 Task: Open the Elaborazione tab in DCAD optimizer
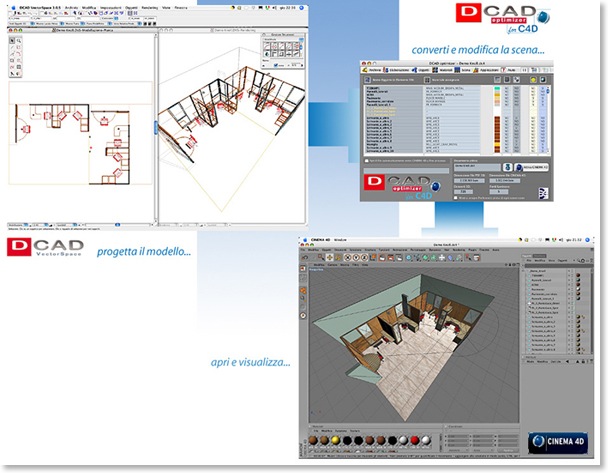pyautogui.click(x=396, y=70)
